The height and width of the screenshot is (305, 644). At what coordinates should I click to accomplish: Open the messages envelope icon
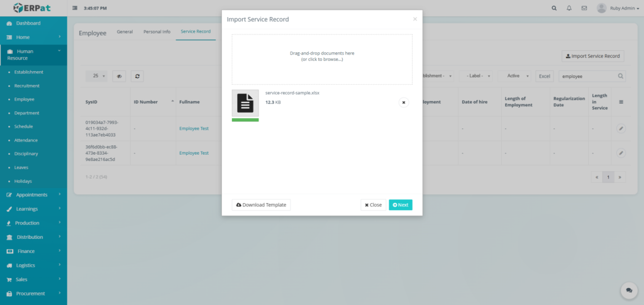pos(584,8)
